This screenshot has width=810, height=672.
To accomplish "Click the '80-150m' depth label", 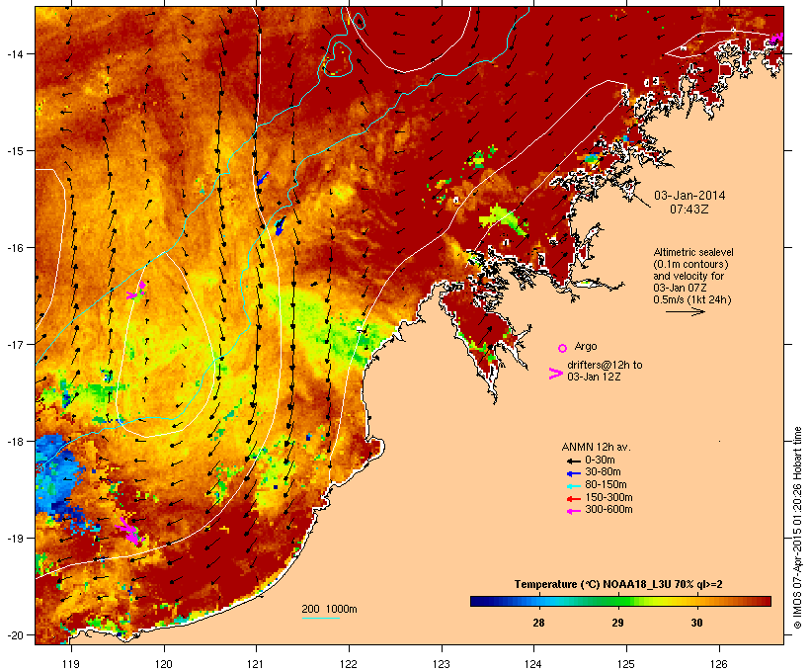I will 606,485.
